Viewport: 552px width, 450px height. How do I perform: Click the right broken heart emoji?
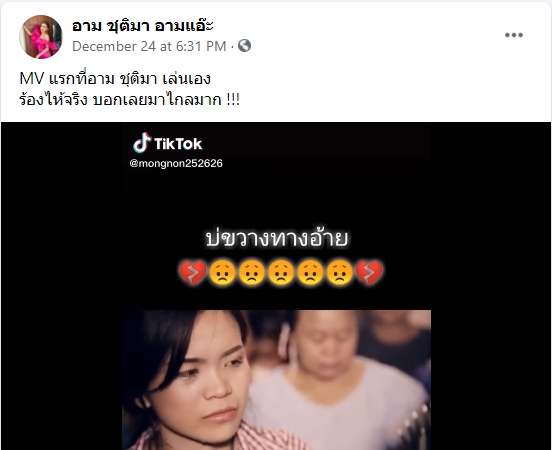(x=369, y=272)
